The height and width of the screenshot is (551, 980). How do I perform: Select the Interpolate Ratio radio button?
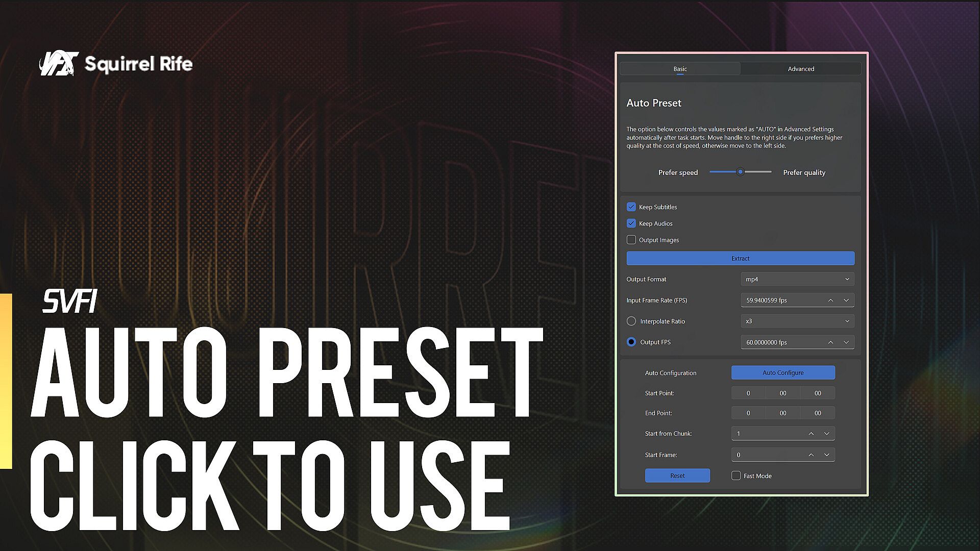631,321
